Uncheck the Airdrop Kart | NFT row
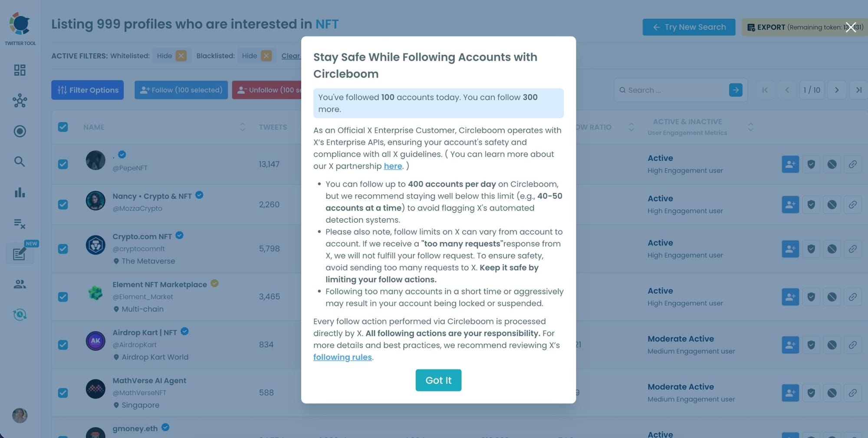 (63, 345)
